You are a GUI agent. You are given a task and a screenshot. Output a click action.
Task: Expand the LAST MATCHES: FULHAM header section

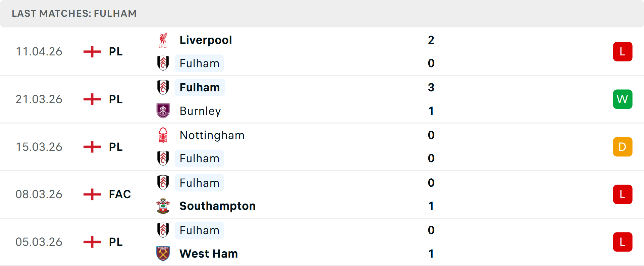tap(74, 13)
